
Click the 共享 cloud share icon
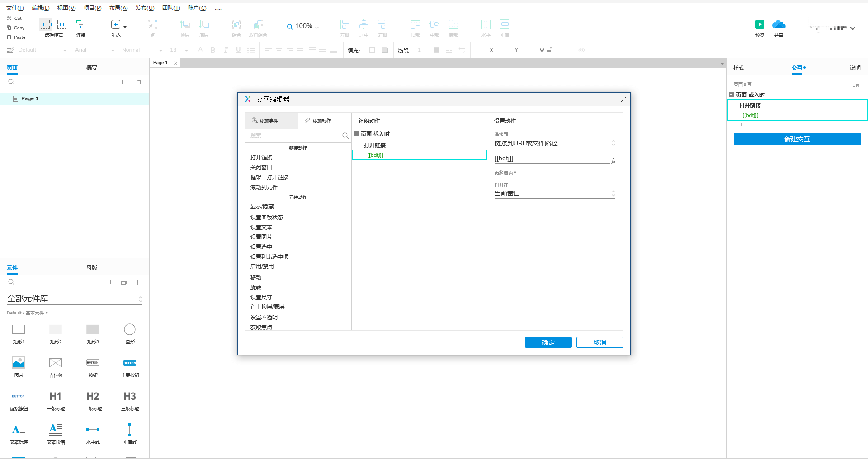(x=778, y=24)
